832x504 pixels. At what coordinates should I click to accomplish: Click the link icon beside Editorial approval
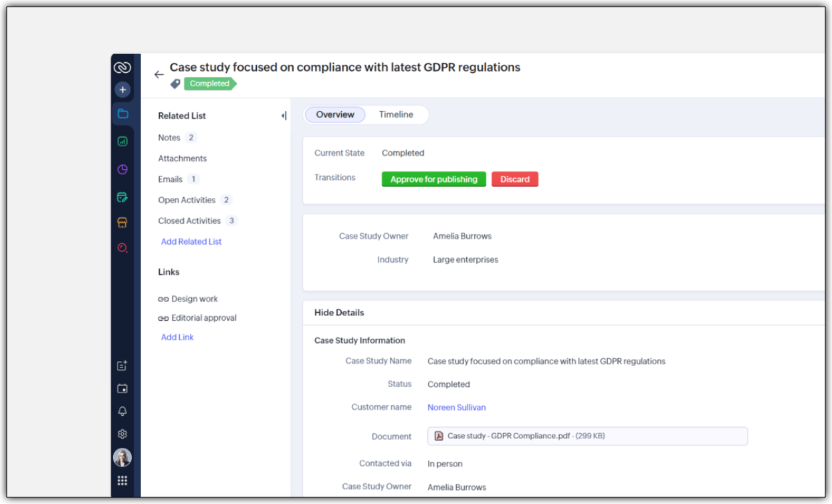point(163,318)
